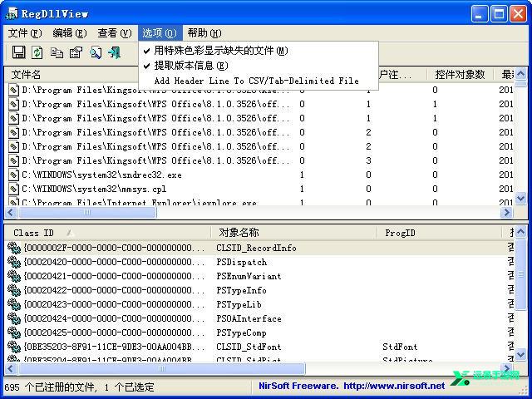
Task: Click the Refresh toolbar icon
Action: [37, 52]
